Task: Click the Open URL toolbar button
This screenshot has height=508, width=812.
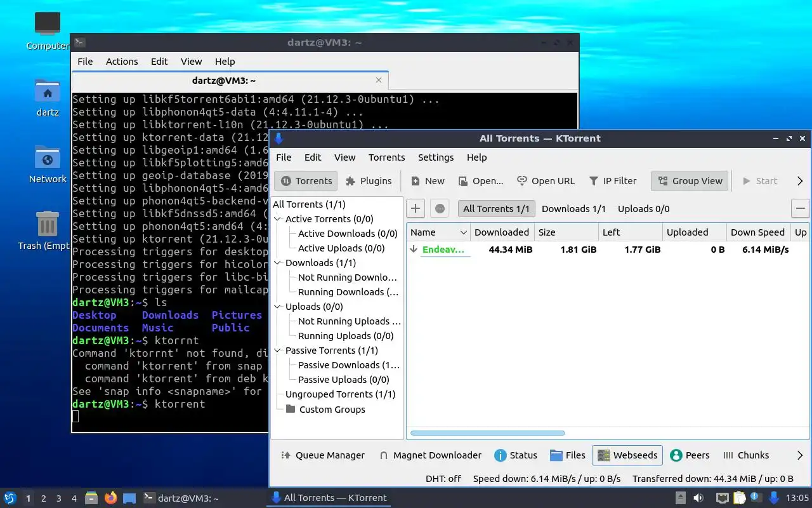Action: (546, 181)
